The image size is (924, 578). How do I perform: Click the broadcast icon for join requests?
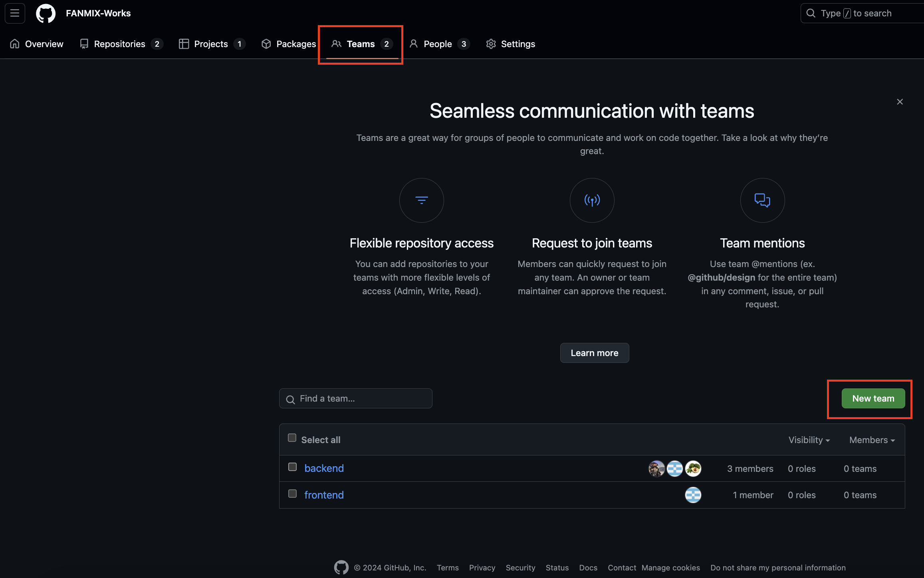pyautogui.click(x=592, y=200)
